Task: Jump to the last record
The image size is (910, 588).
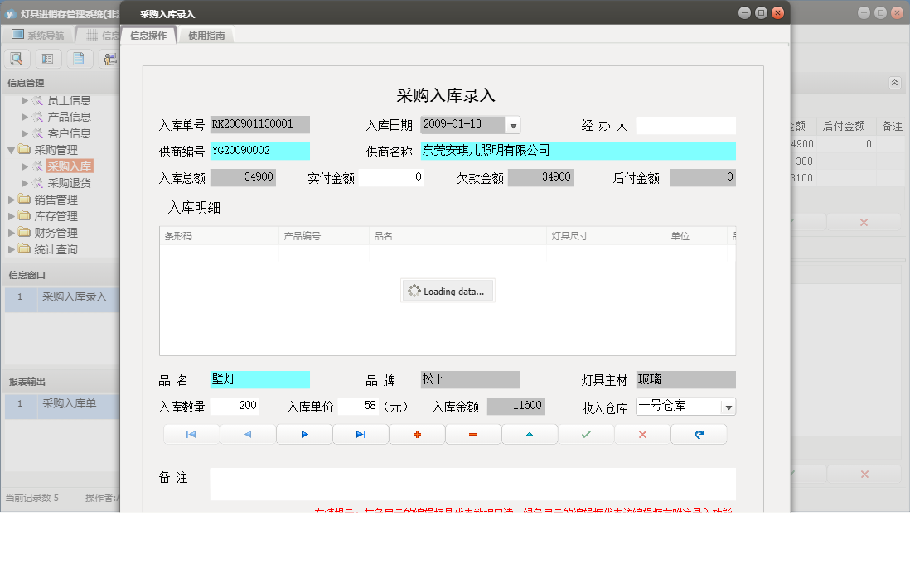Action: click(x=361, y=433)
